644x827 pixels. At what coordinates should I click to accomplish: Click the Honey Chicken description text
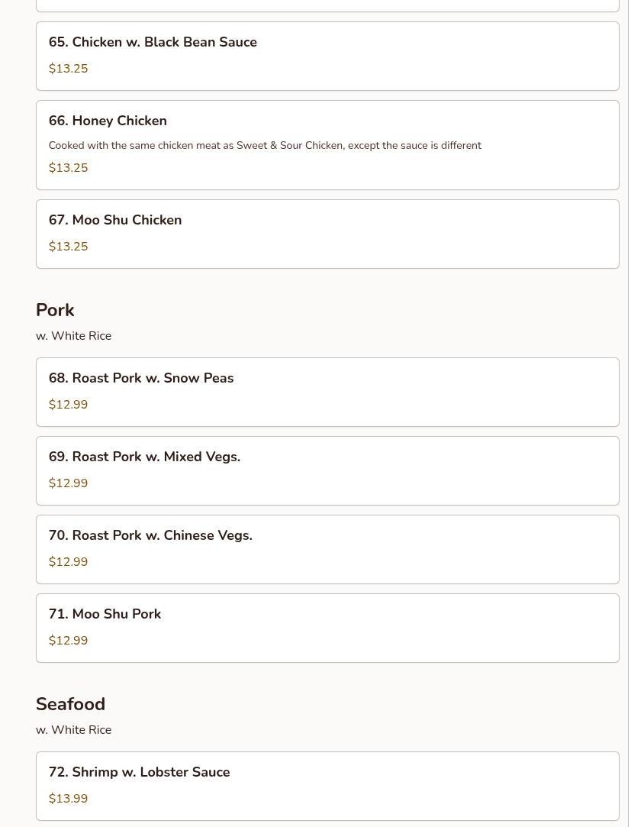(x=265, y=145)
